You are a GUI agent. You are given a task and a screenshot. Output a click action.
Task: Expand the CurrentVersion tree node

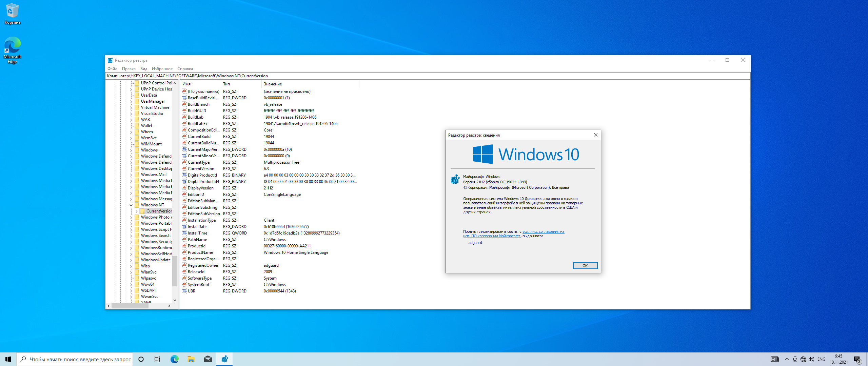click(x=136, y=211)
